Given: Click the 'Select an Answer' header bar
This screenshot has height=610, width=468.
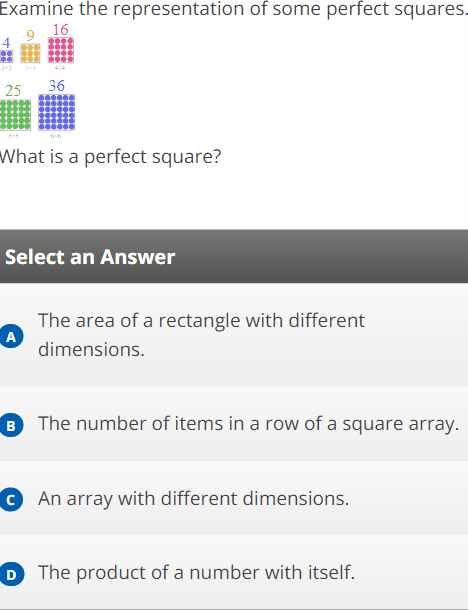Looking at the screenshot, I should [234, 256].
